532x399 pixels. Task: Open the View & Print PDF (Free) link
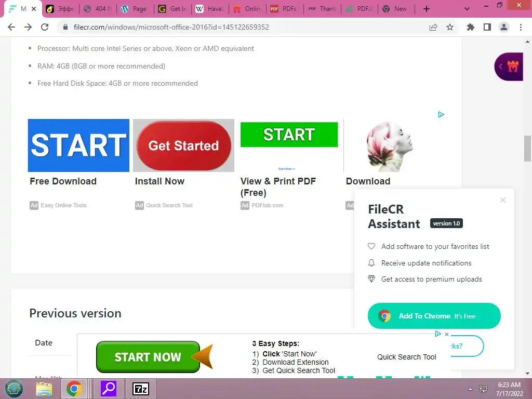[278, 187]
